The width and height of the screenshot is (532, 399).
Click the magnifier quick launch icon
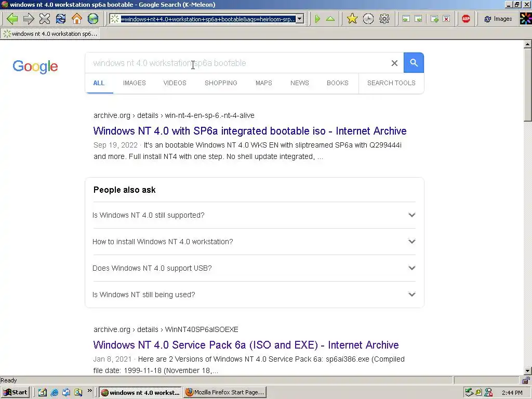click(x=78, y=393)
